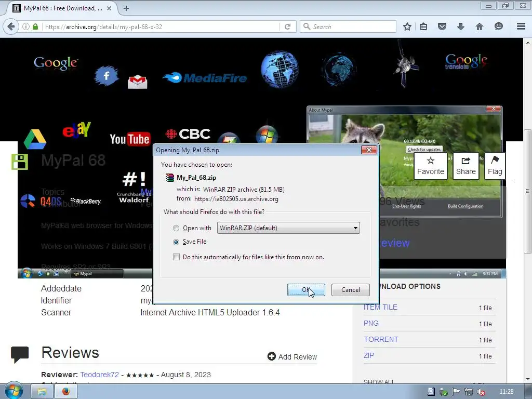The height and width of the screenshot is (399, 532).
Task: Click the taskbar clock showing 11:28
Action: pos(507,392)
